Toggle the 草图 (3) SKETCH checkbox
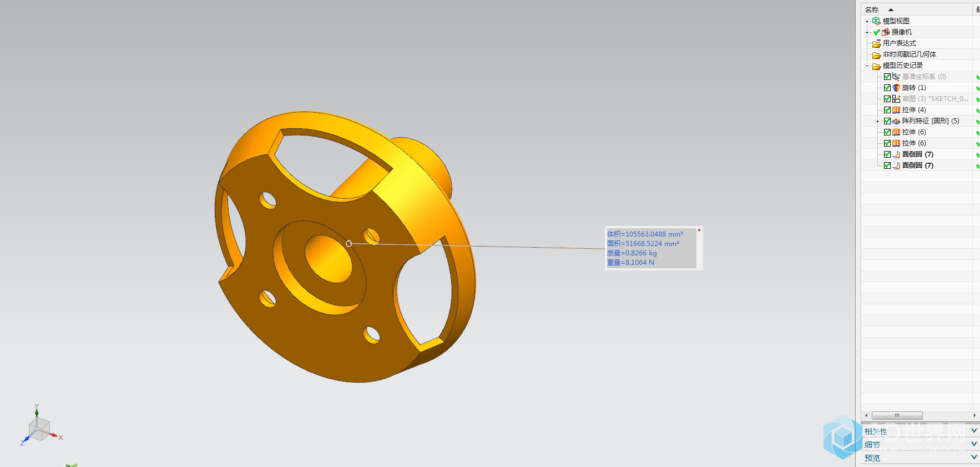Viewport: 980px width, 467px height. click(887, 99)
